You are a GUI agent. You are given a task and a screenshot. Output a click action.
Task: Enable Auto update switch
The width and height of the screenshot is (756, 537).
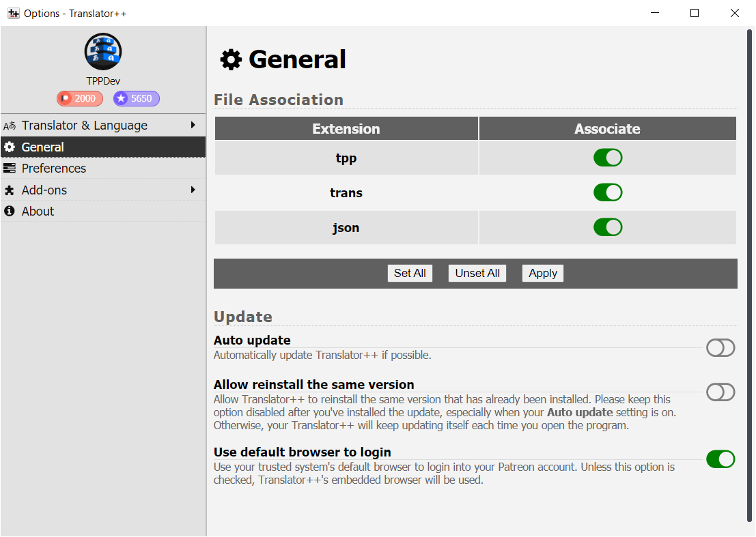point(720,348)
